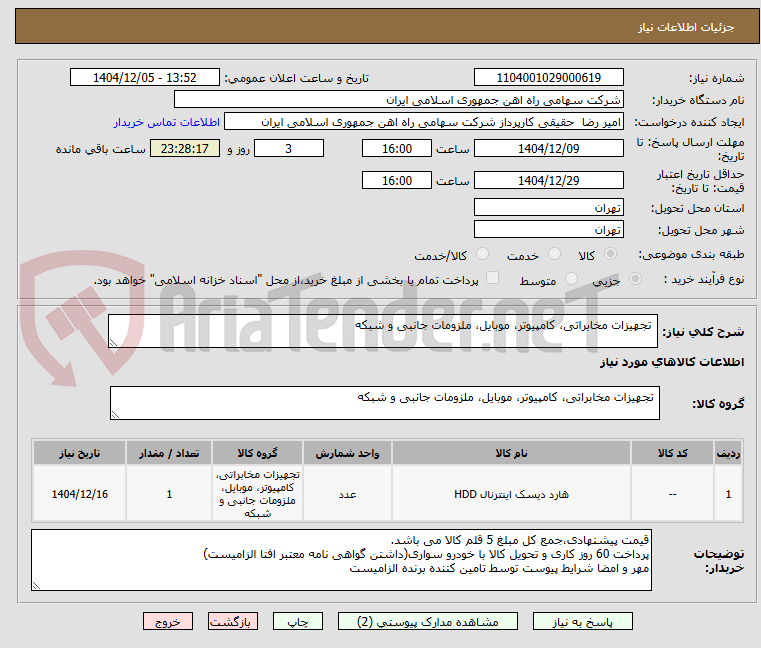Click the هارد دیسک اینترنال HDD cell
761x648 pixels.
[511, 494]
